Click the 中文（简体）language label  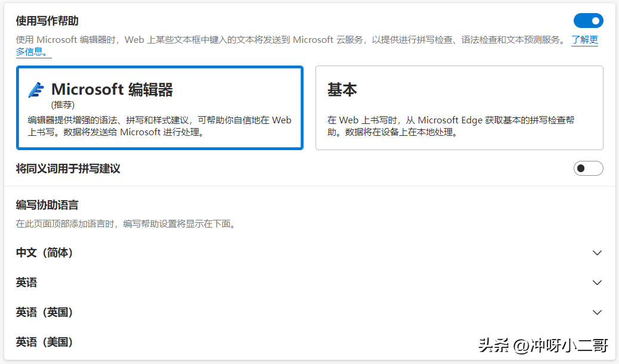42,253
